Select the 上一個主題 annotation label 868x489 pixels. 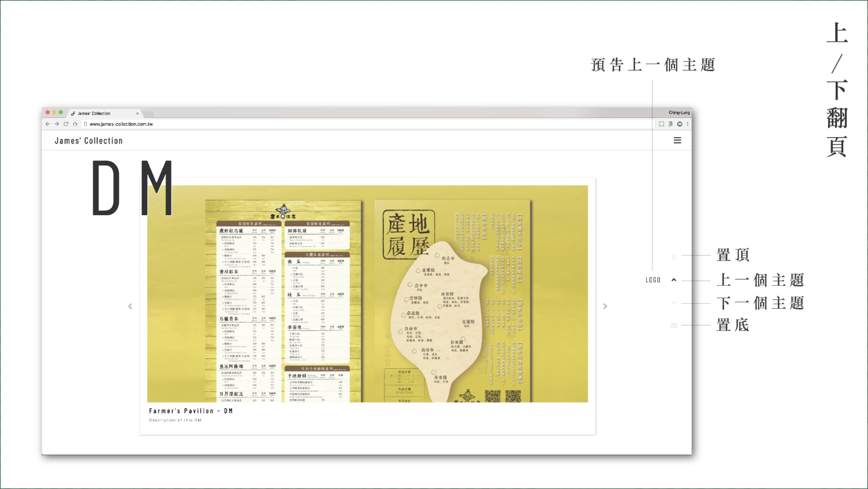tap(761, 280)
